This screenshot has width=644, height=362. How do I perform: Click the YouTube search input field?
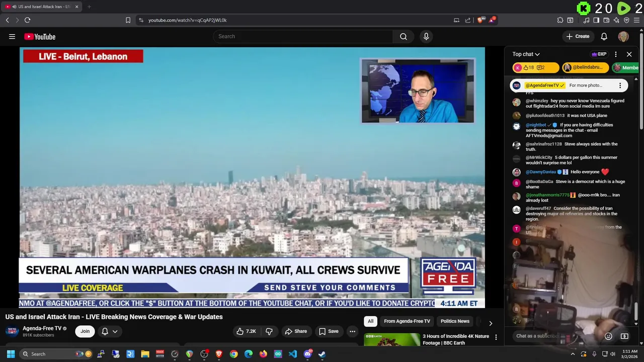303,36
